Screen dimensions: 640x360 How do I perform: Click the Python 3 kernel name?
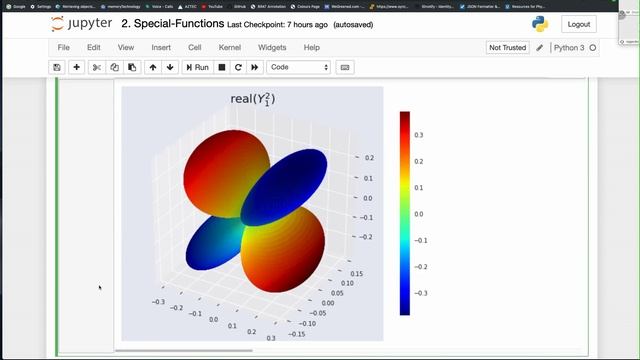[x=569, y=48]
